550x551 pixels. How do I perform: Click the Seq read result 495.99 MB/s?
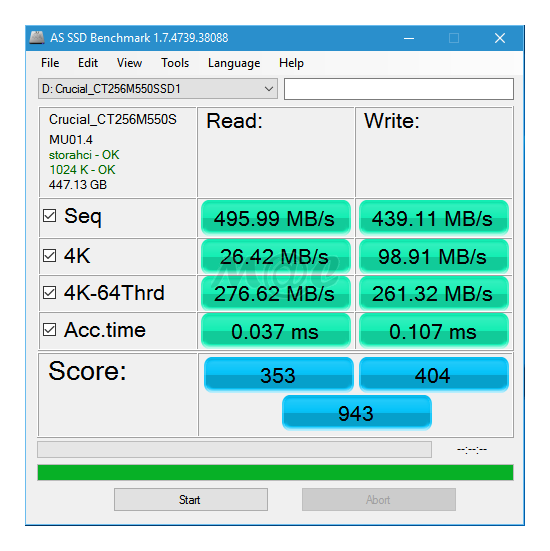[276, 218]
